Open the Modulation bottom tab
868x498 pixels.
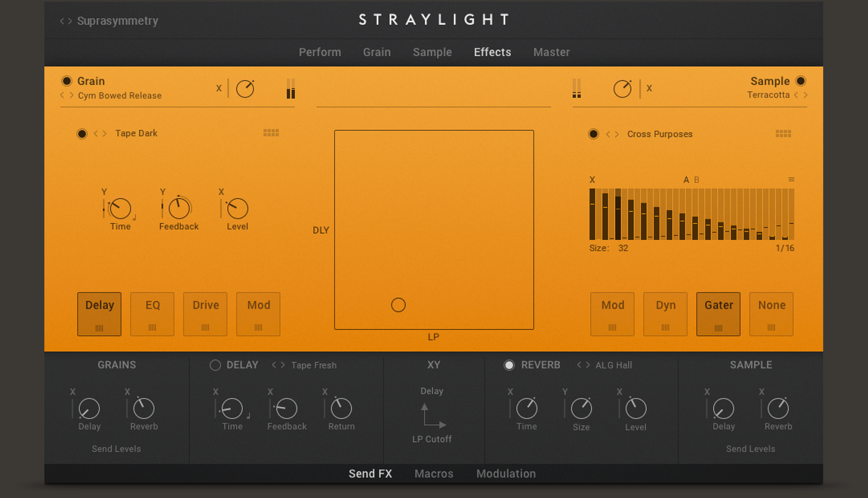coord(506,474)
